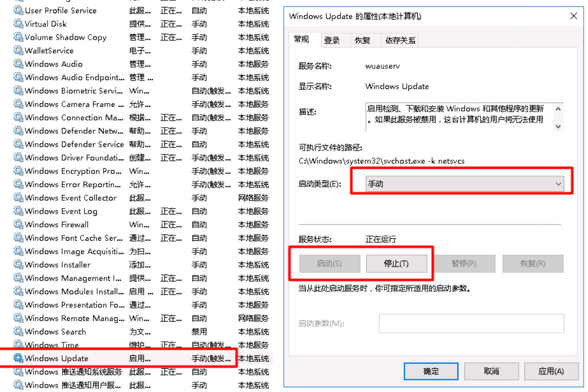Viewport: 588px width, 392px height.
Task: Select the WalletService gear icon
Action: point(18,50)
